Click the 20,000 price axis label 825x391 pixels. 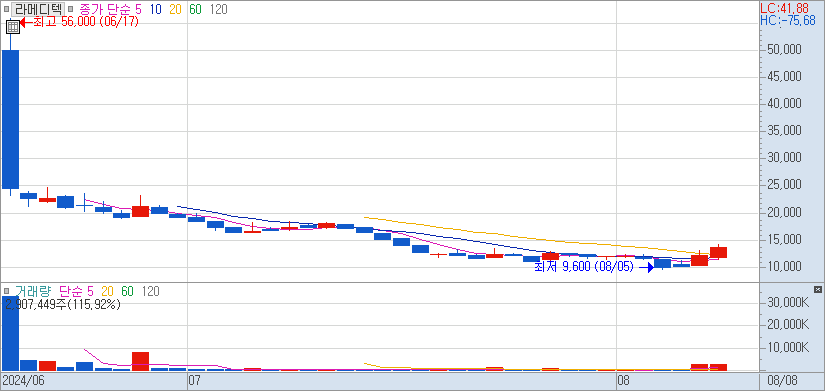[783, 213]
